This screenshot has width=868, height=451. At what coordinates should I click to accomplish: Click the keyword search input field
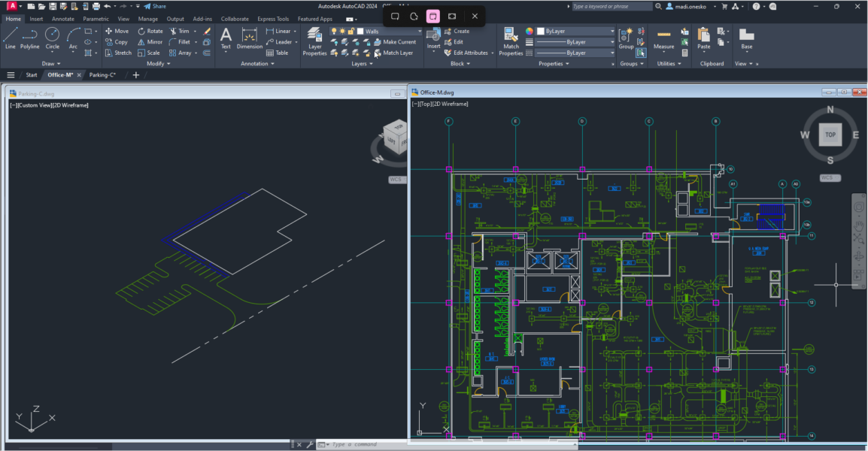(x=612, y=7)
